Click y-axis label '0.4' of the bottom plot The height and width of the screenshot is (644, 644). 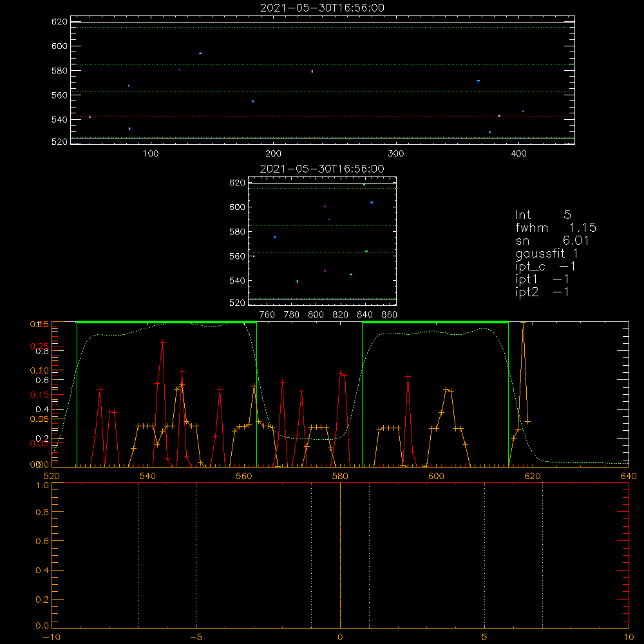43,570
